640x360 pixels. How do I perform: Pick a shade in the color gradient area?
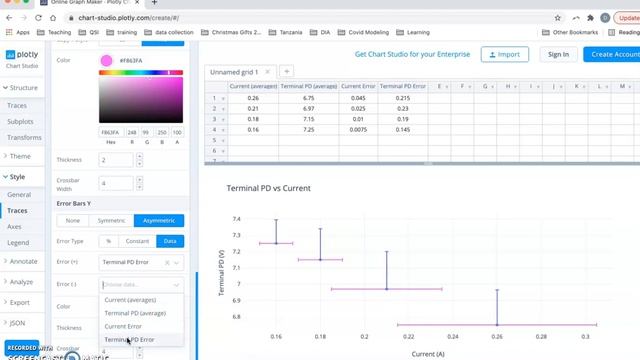click(x=141, y=100)
